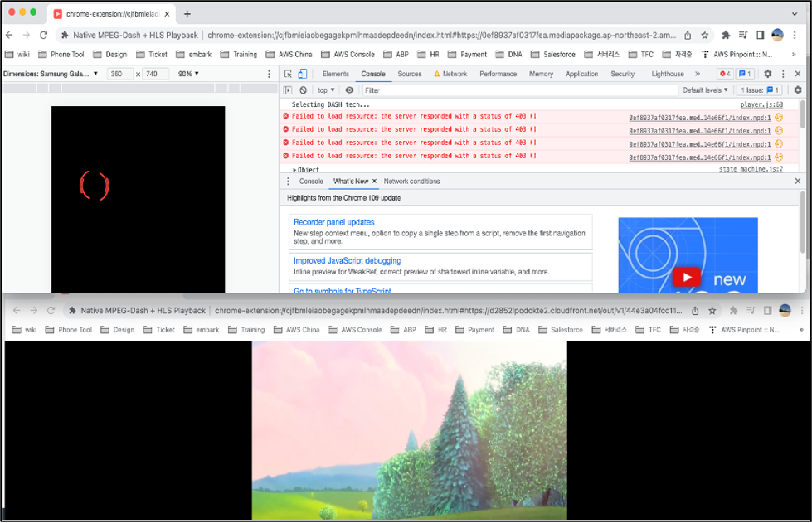
Task: Open the Improved JavaScript debugging link
Action: [x=348, y=261]
